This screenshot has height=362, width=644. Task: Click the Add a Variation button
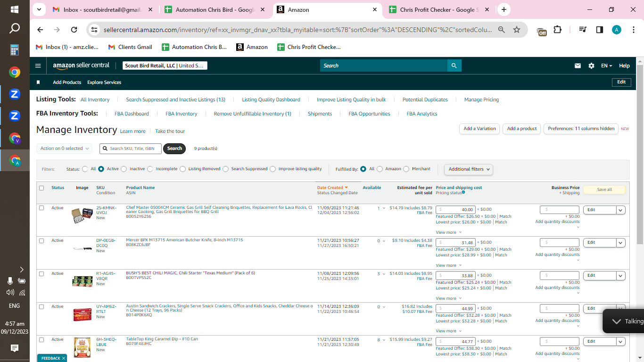pos(479,129)
